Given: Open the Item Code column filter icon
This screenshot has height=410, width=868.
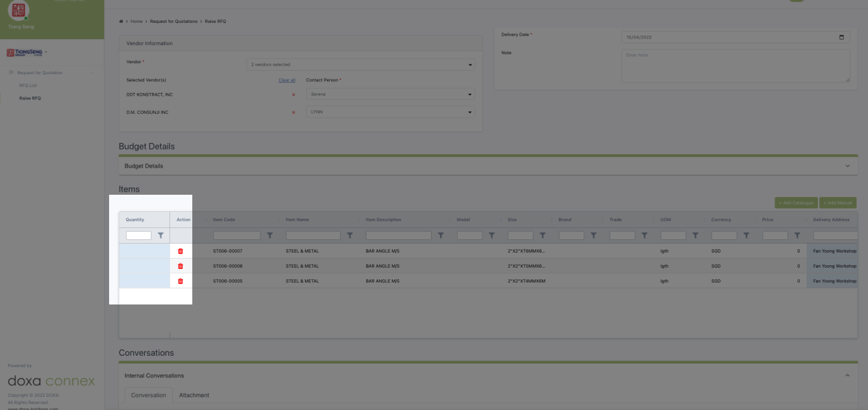Looking at the screenshot, I should (x=270, y=236).
